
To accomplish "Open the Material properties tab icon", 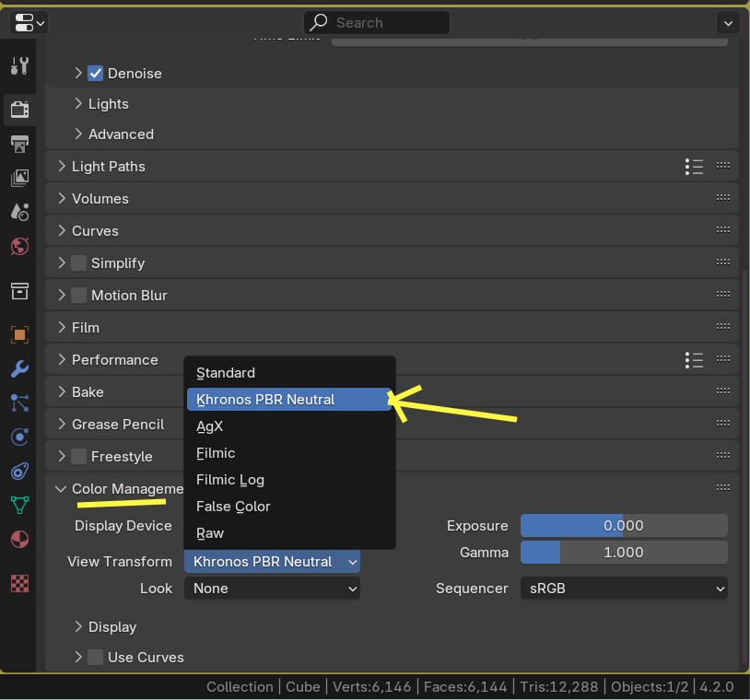I will coord(19,539).
